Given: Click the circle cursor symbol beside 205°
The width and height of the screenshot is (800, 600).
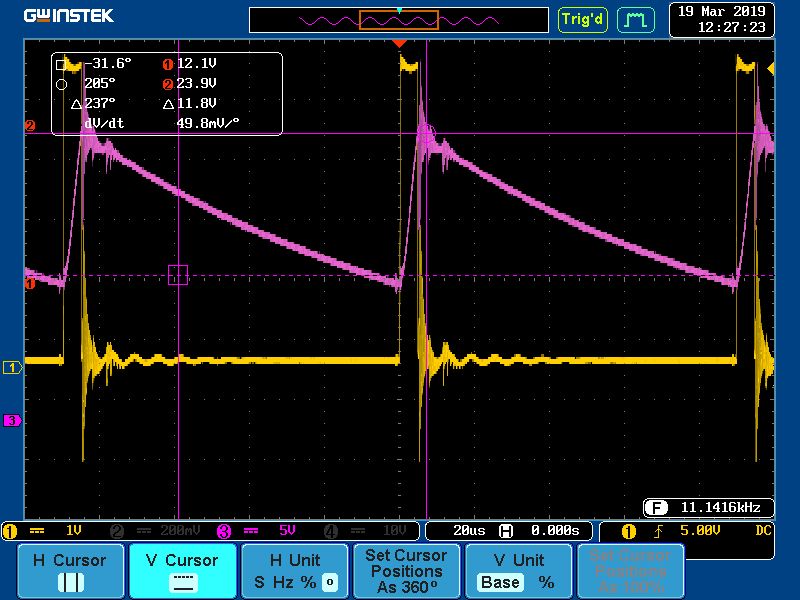Looking at the screenshot, I should pyautogui.click(x=61, y=84).
